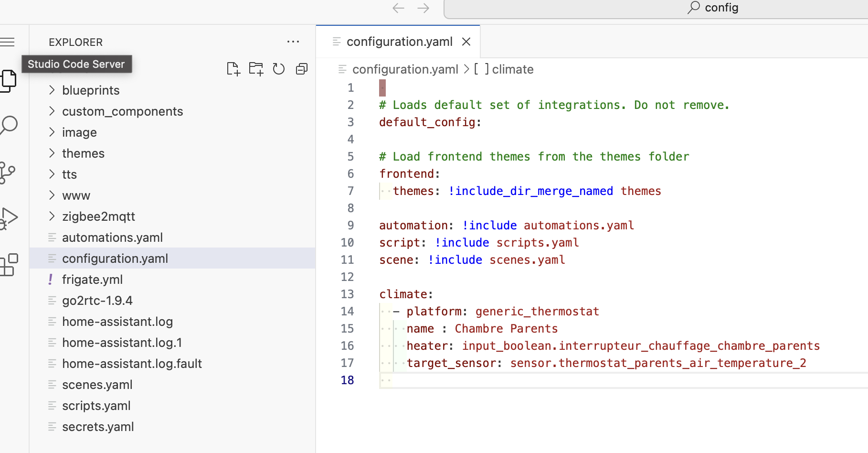Create a new file in explorer
The width and height of the screenshot is (868, 453).
233,69
